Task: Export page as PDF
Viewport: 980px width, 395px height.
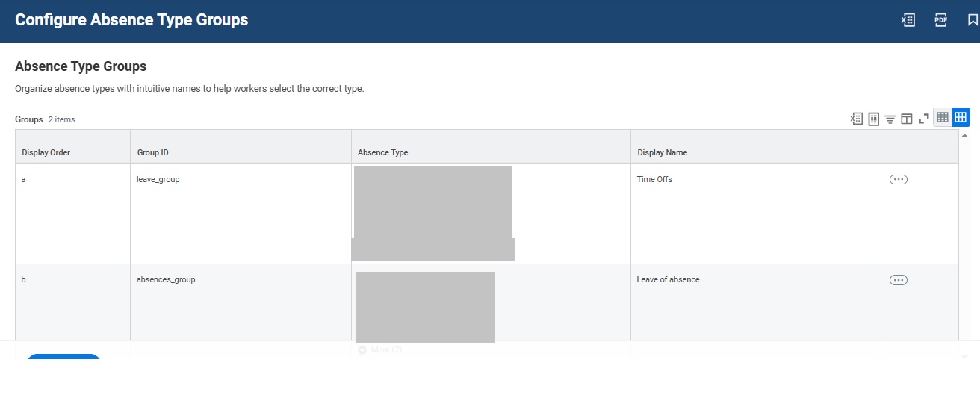Action: [x=941, y=20]
